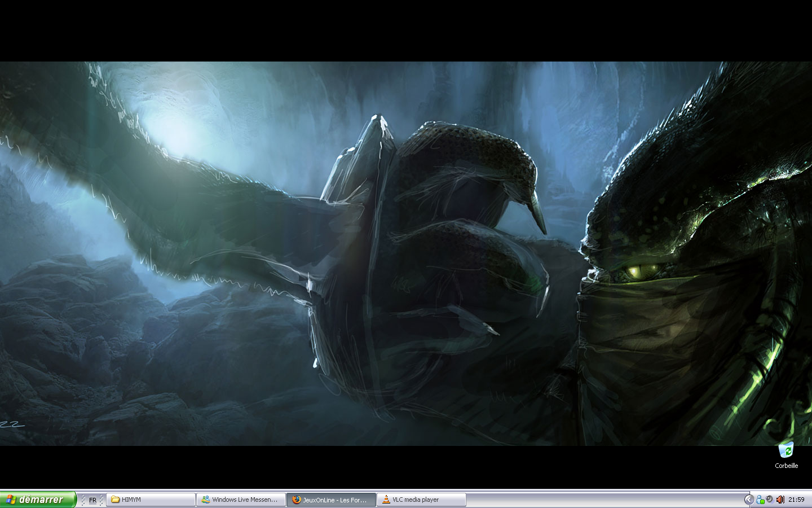Open Windows Live Messenger taskbar button
The width and height of the screenshot is (812, 508).
pyautogui.click(x=241, y=500)
